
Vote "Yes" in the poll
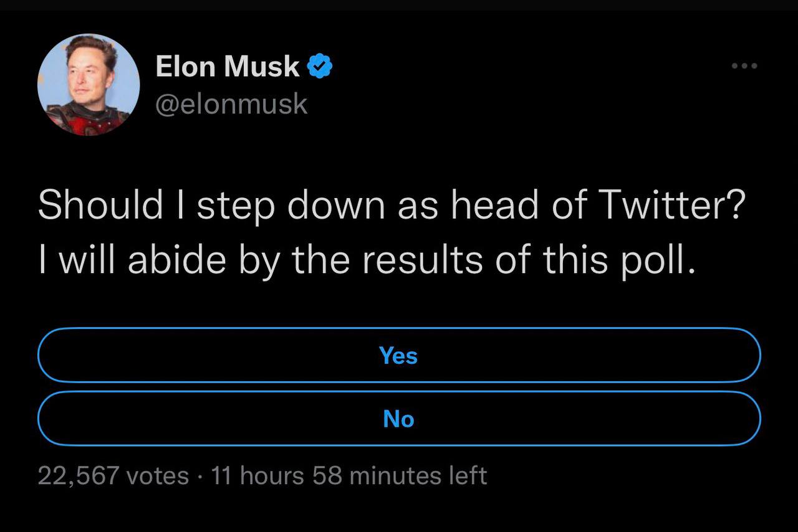pos(399,355)
